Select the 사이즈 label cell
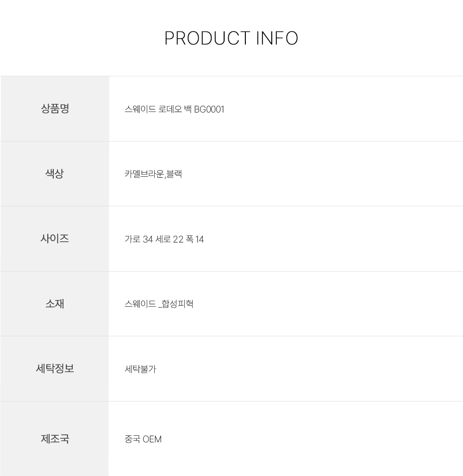 [x=55, y=239]
